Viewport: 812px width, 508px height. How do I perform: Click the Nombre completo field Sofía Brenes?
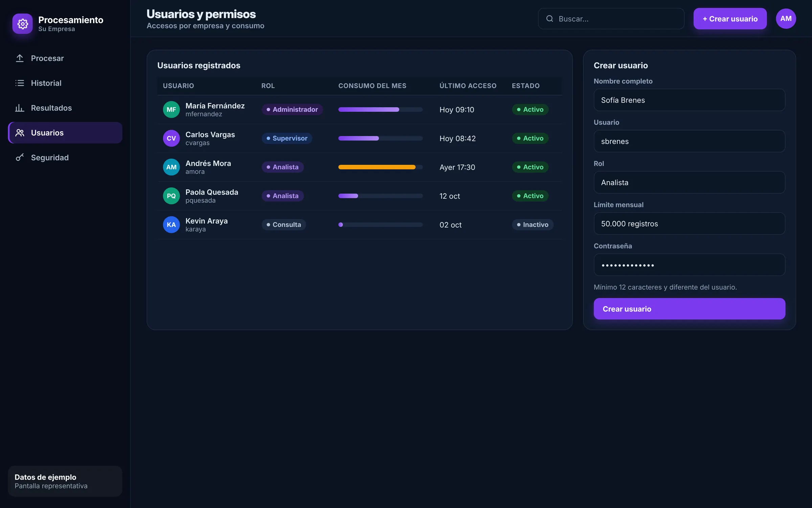click(689, 100)
